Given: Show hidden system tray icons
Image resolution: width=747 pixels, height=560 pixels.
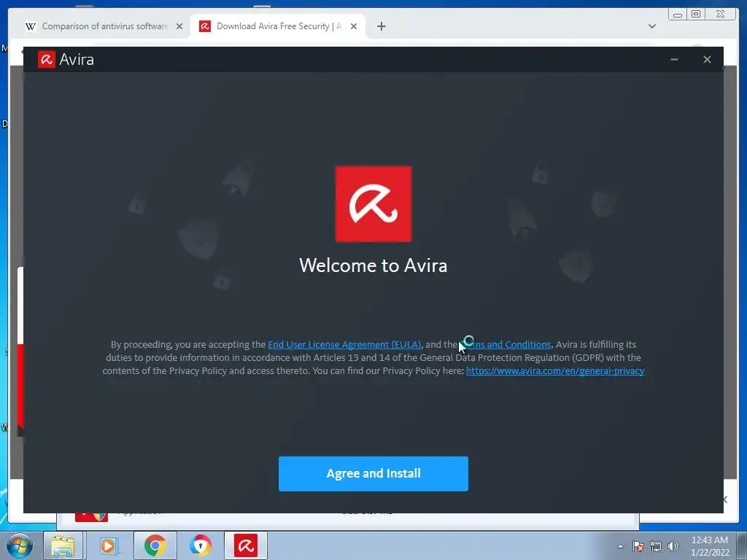Looking at the screenshot, I should point(620,546).
